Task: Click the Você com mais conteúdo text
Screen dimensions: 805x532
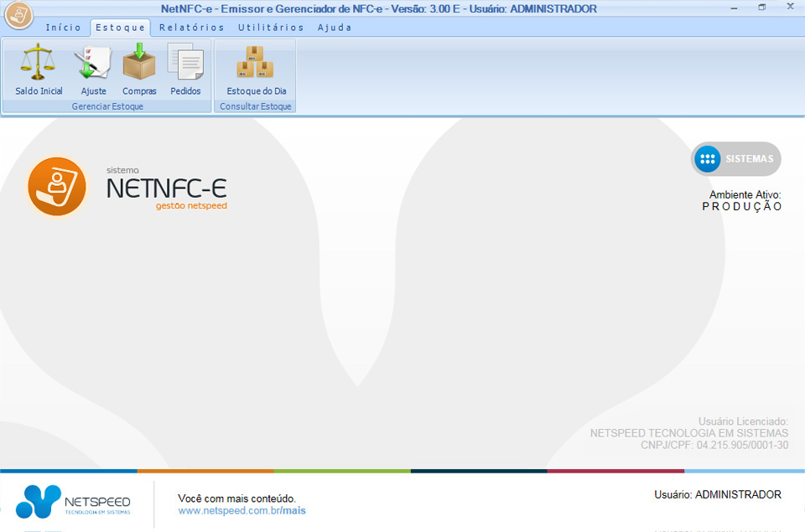Action: coord(236,498)
